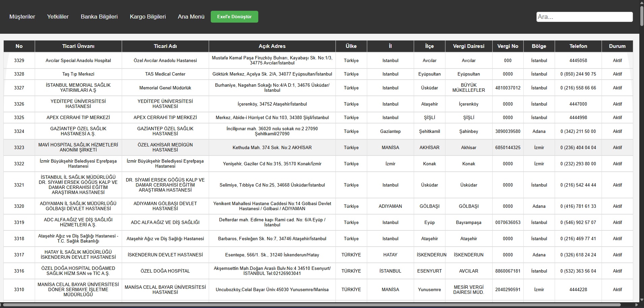
Task: Select row number 3323
Action: pyautogui.click(x=19, y=147)
